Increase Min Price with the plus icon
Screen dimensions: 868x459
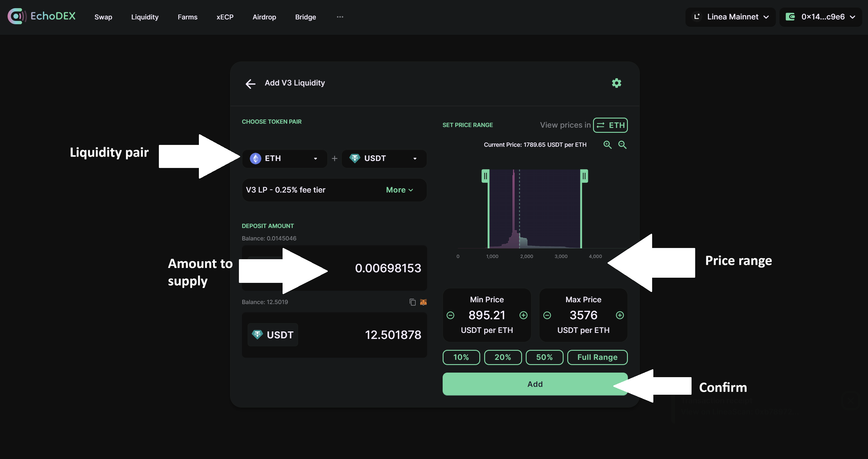523,315
